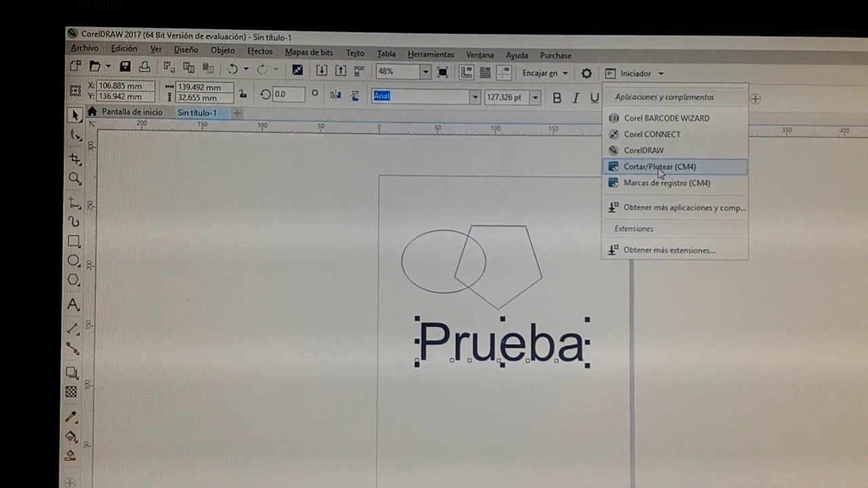
Task: Select the Polygon tool
Action: [x=73, y=280]
